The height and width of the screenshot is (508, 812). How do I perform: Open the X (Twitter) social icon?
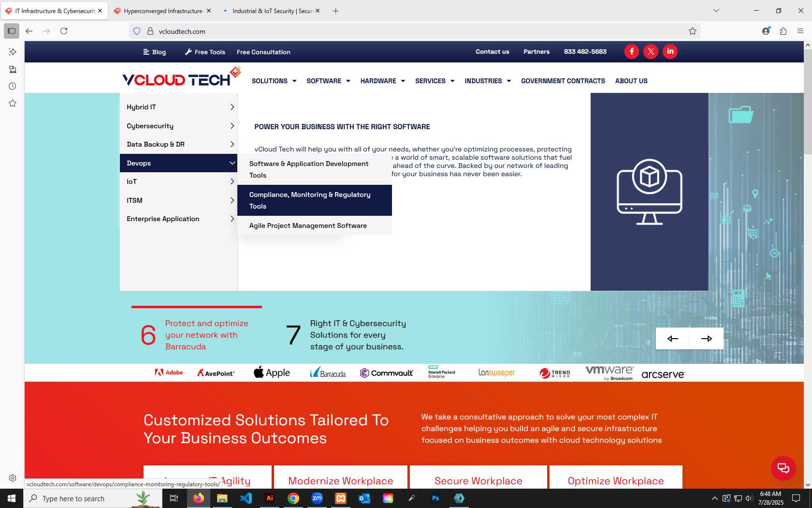click(651, 51)
